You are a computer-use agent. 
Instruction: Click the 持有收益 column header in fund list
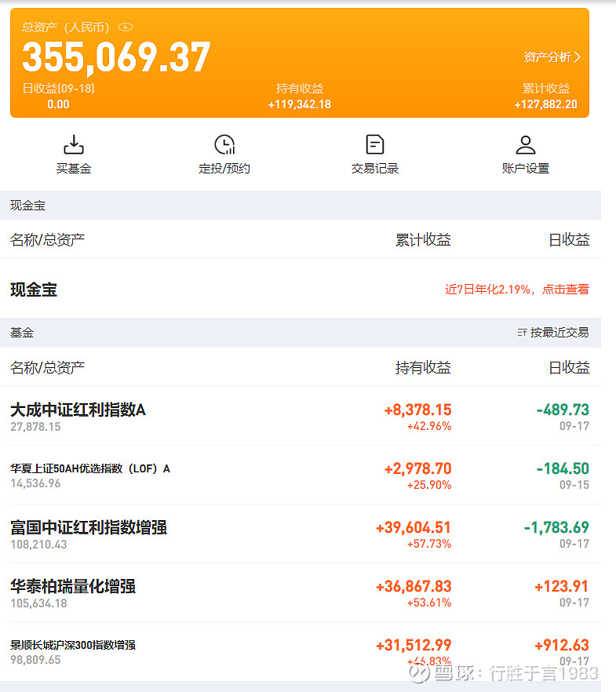click(423, 367)
